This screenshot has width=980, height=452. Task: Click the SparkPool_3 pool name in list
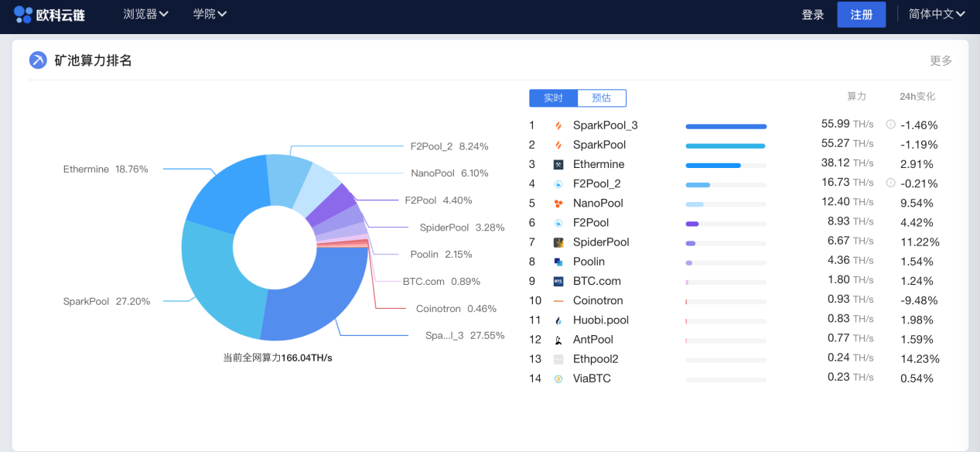(606, 125)
